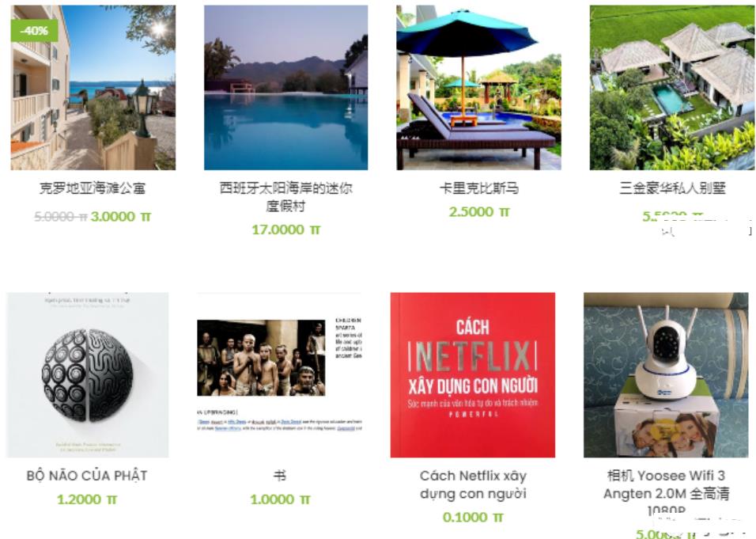Open the infinity pool resort image
Viewport: 756px width, 539px height.
(286, 87)
